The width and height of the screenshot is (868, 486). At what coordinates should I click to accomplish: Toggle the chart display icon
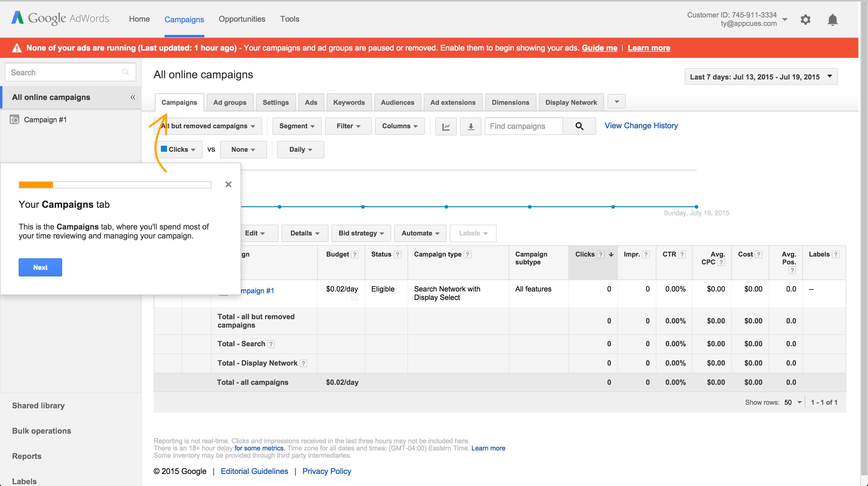click(446, 126)
